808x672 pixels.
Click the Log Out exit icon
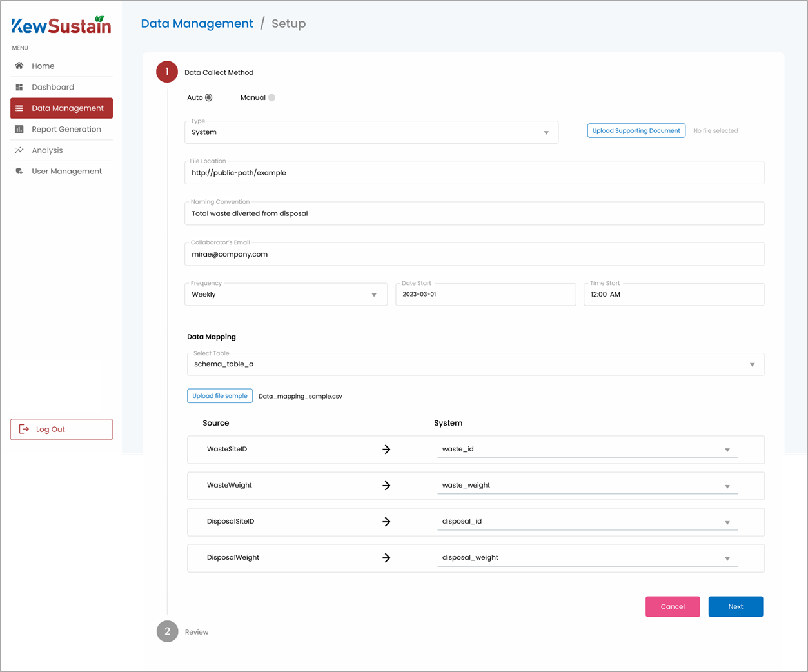pyautogui.click(x=24, y=430)
